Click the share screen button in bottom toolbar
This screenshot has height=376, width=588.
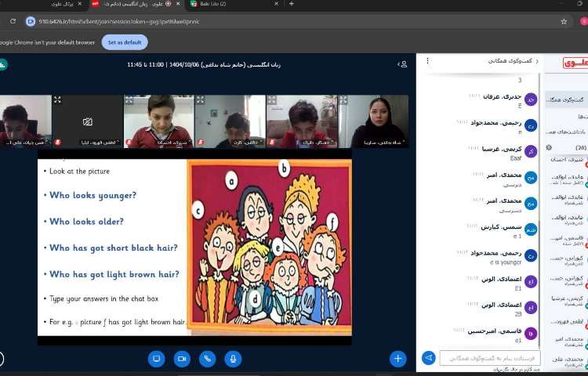[156, 358]
